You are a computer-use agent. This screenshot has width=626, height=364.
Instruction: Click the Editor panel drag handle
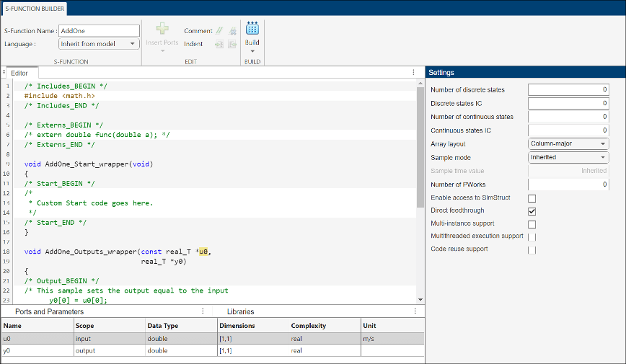4,73
